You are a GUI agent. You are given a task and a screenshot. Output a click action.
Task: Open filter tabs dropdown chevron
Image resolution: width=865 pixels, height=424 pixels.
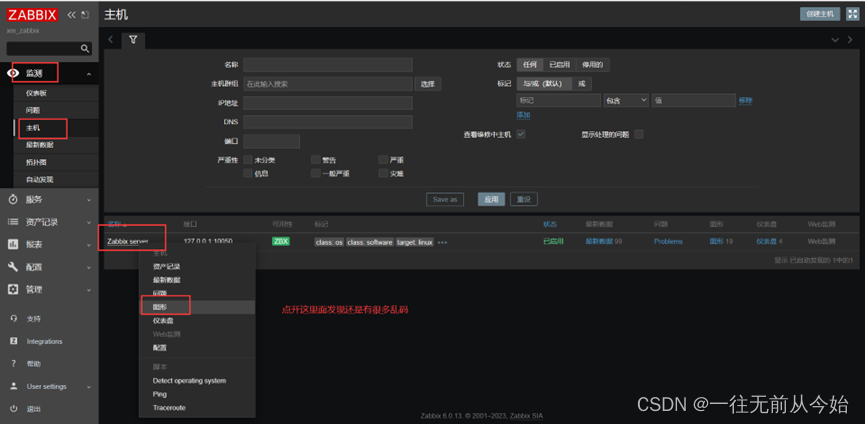(835, 40)
